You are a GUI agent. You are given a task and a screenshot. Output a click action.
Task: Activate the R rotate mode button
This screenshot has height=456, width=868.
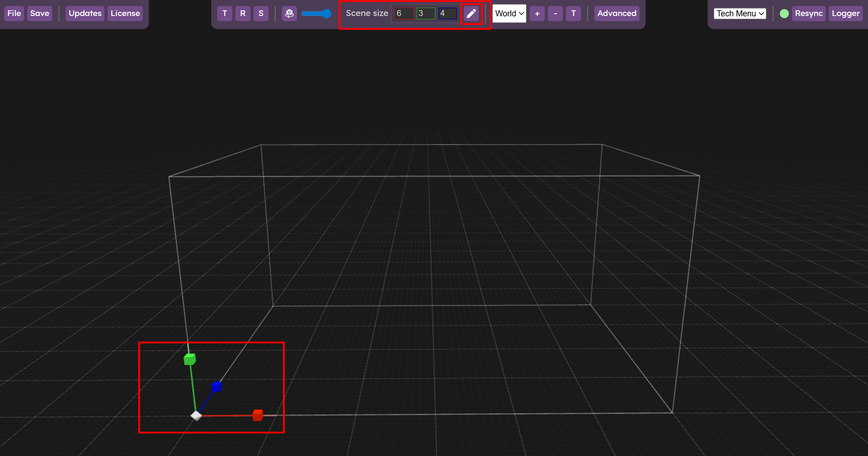243,14
